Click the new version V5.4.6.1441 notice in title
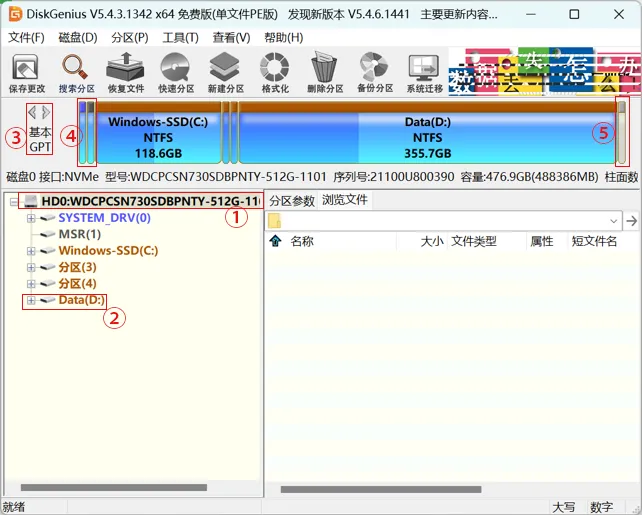This screenshot has height=515, width=642. 348,14
